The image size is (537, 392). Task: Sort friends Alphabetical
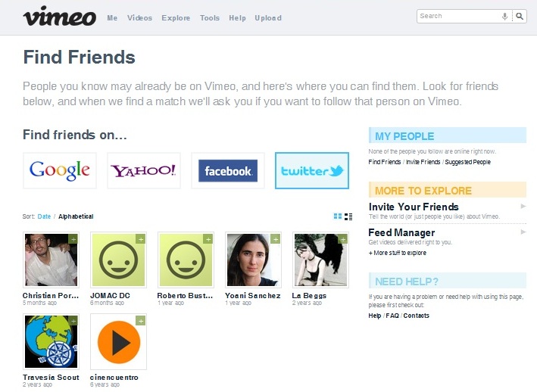(76, 216)
